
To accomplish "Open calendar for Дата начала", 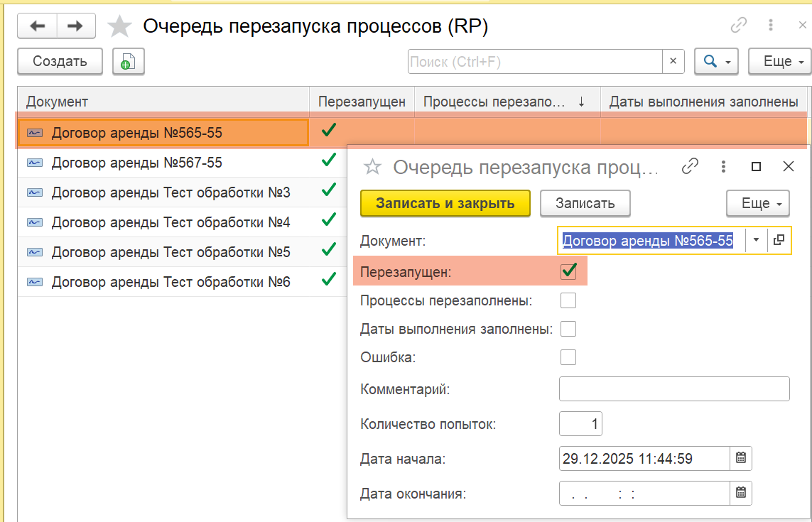I will (x=740, y=458).
